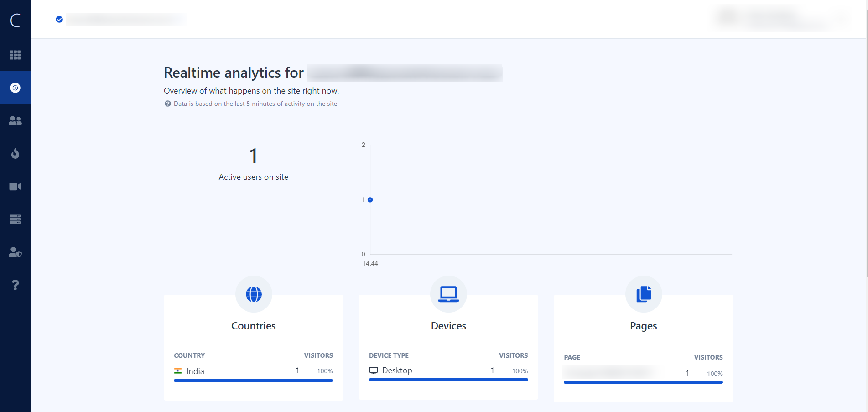The height and width of the screenshot is (412, 868).
Task: Select the realtime target icon
Action: tap(16, 88)
